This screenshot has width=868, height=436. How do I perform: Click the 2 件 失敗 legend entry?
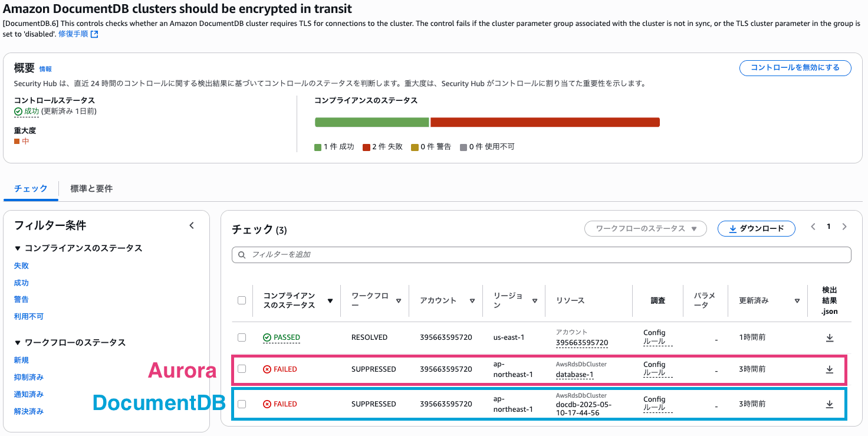pyautogui.click(x=383, y=147)
